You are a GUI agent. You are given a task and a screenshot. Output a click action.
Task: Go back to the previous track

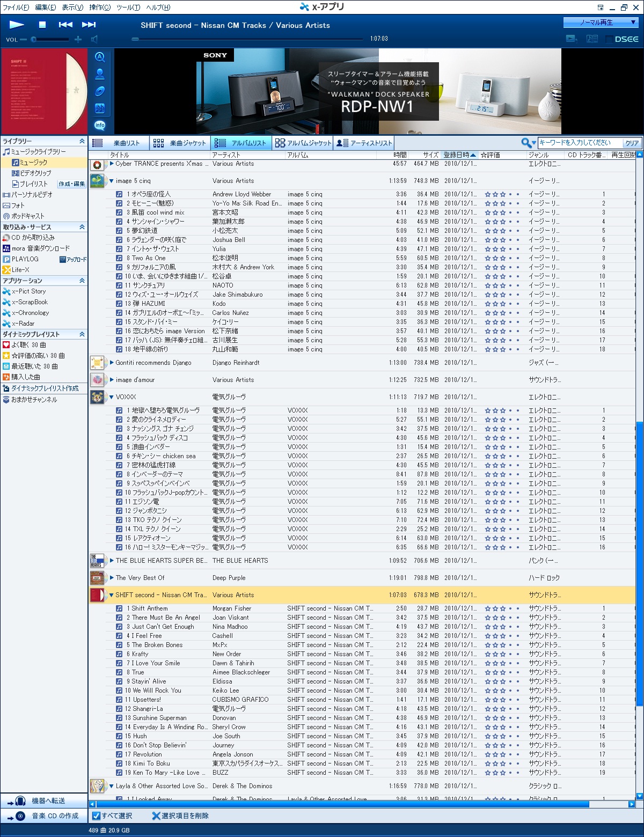pyautogui.click(x=65, y=25)
